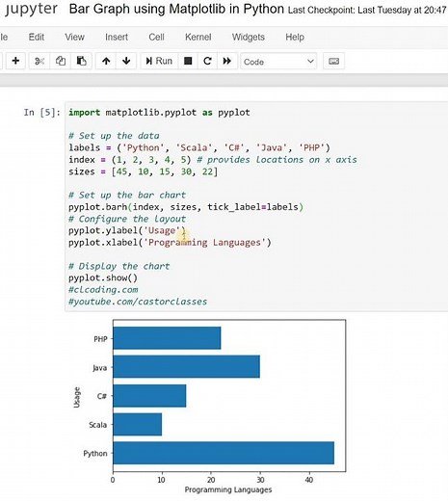Screen dimensions: 448x501
Task: Click the import matplotlib.pyplot line
Action: 159,113
